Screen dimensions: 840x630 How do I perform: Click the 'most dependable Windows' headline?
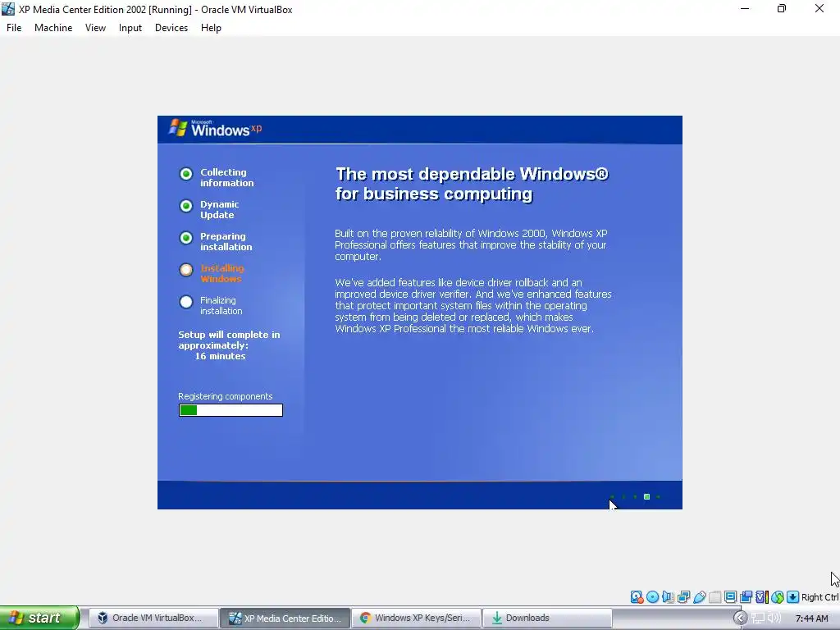pos(472,184)
